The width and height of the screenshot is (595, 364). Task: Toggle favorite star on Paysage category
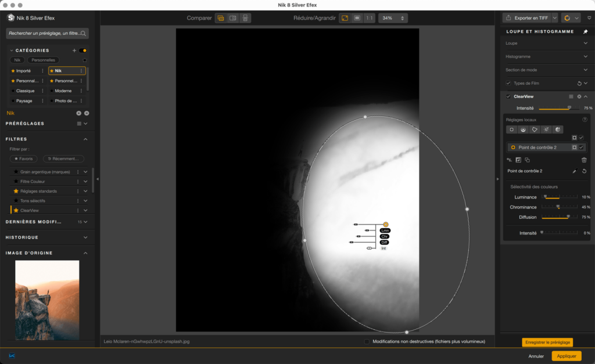13,101
